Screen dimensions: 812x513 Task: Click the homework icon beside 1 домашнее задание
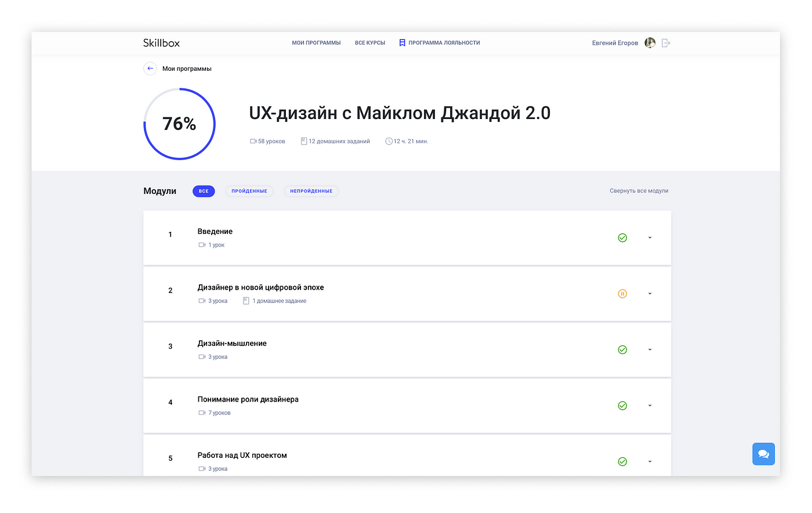click(x=246, y=301)
